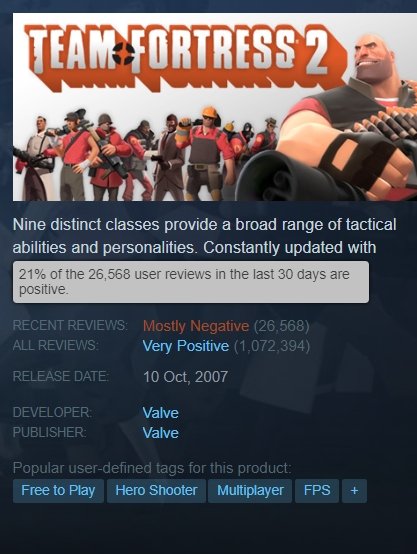Screen dimensions: 417x554
Task: Click the all reviews count (1,072,394)
Action: click(272, 346)
